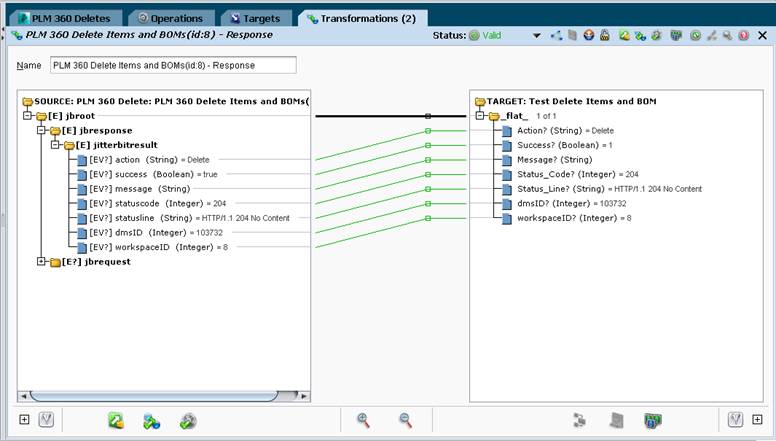Toggle the source pane validation V button
The height and width of the screenshot is (441, 776).
tap(46, 419)
